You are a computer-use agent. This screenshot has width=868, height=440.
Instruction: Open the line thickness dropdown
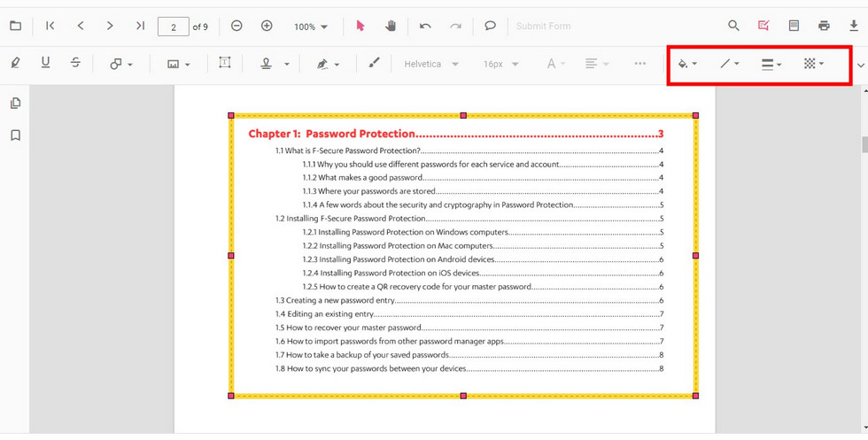point(771,65)
